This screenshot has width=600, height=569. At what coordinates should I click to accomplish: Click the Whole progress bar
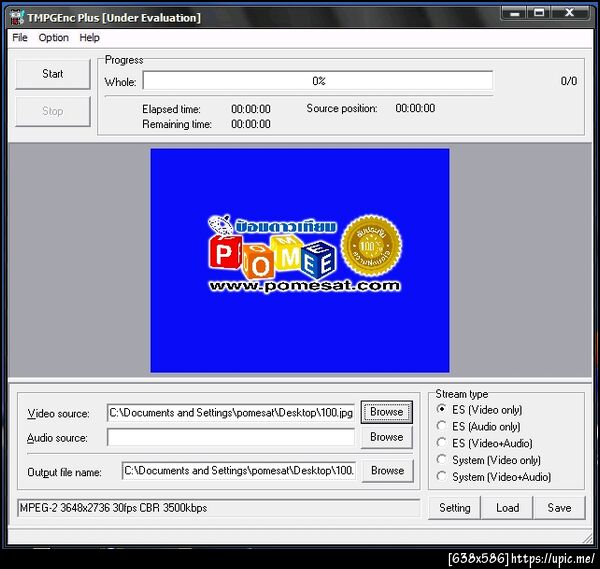point(318,81)
